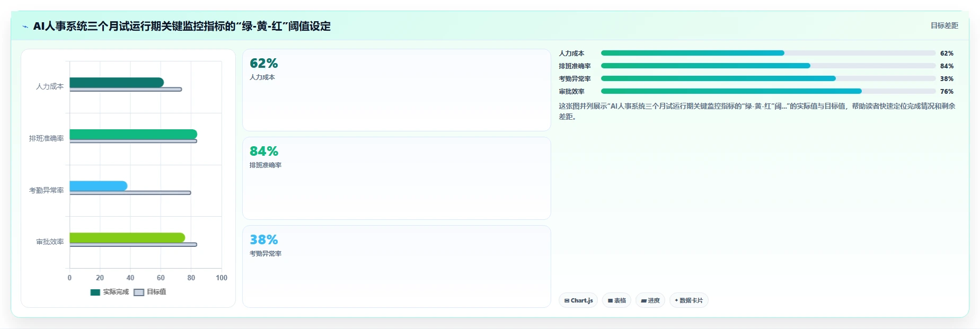Screen dimensions: 980x329
Task: Click the 人力成本 progress bar
Action: tap(768, 53)
